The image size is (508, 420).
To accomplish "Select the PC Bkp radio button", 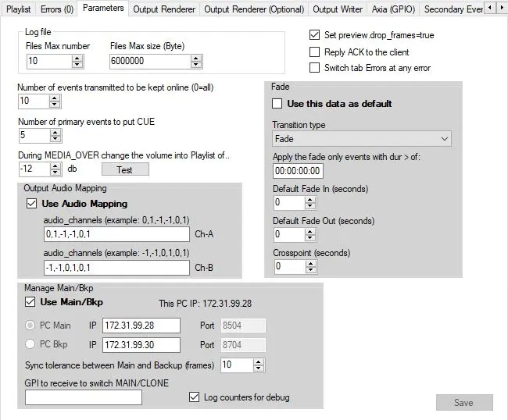I will 32,344.
